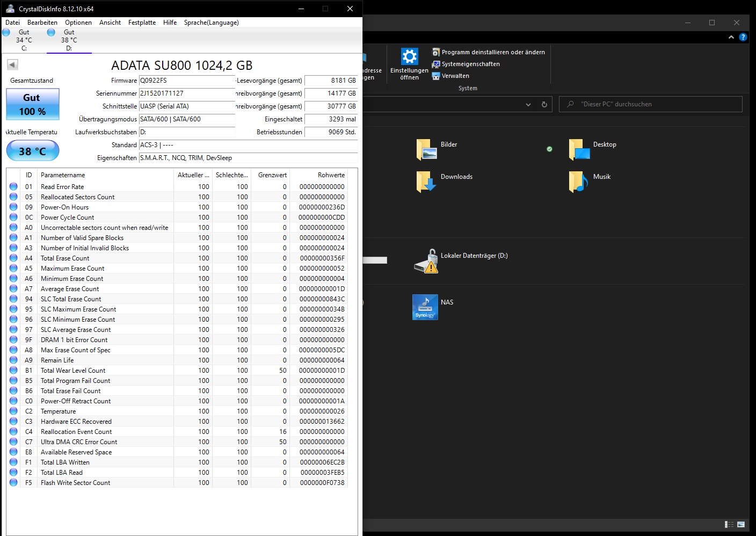Viewport: 756px width, 536px height.
Task: Select the Available Reserved Space row
Action: (177, 452)
